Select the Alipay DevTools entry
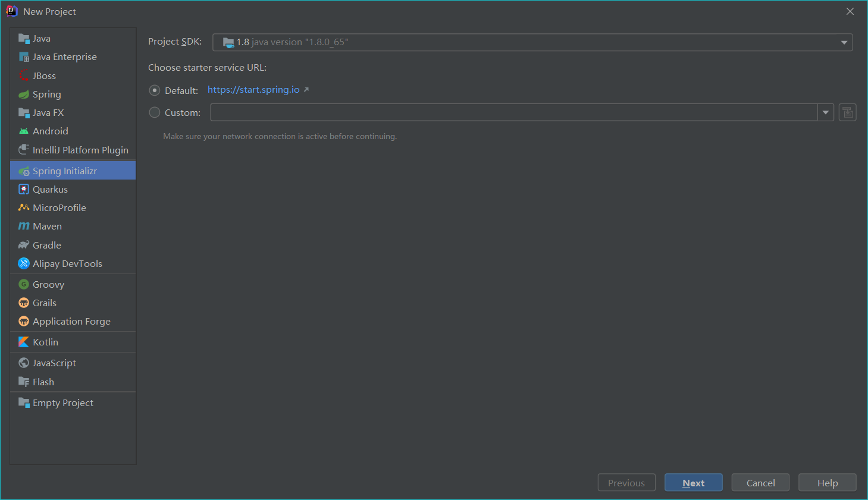This screenshot has height=500, width=868. 67,263
